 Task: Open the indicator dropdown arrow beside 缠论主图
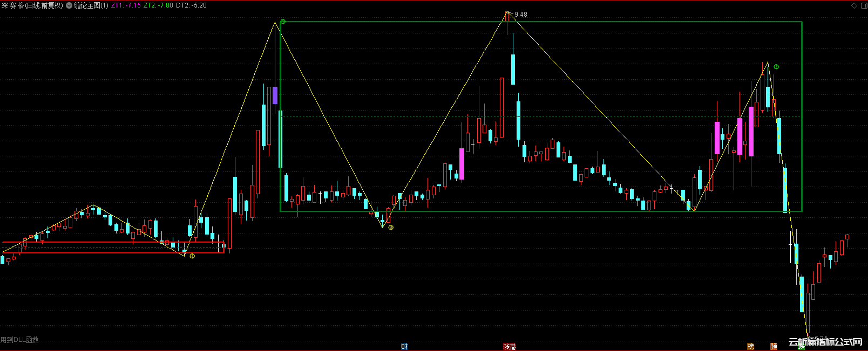click(x=69, y=5)
